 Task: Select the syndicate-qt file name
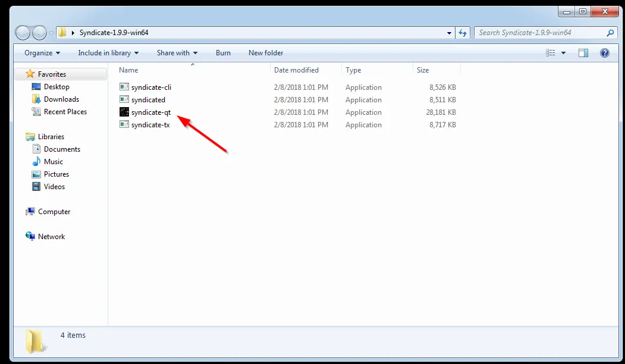point(150,112)
